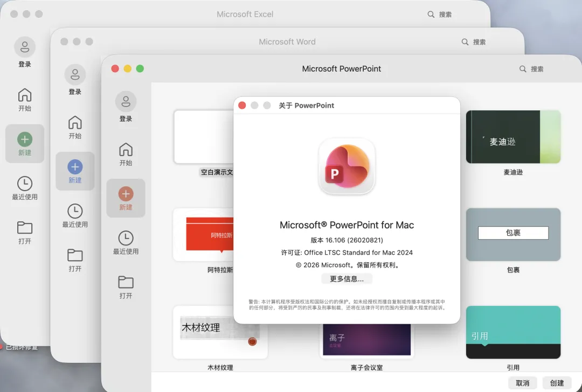Image resolution: width=582 pixels, height=392 pixels.
Task: Select the blank presentation thumbnail
Action: click(203, 137)
